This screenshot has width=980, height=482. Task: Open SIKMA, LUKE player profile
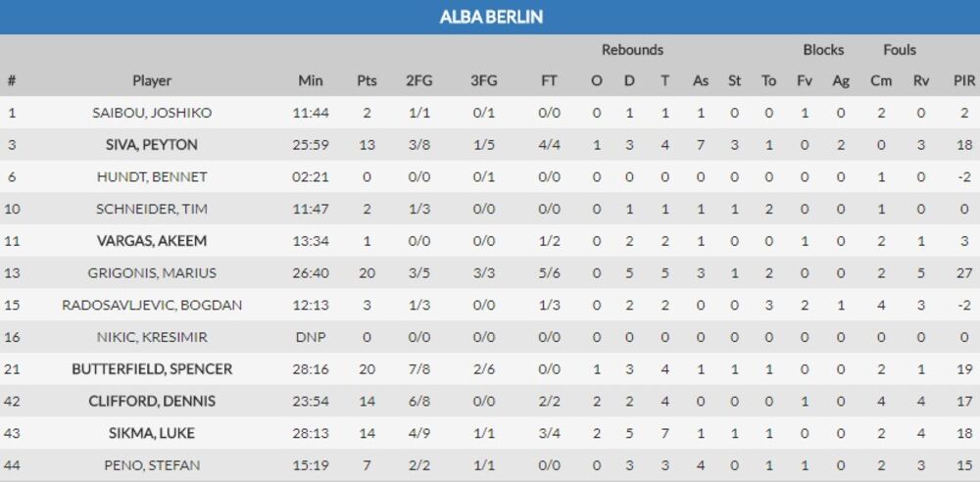pyautogui.click(x=152, y=434)
